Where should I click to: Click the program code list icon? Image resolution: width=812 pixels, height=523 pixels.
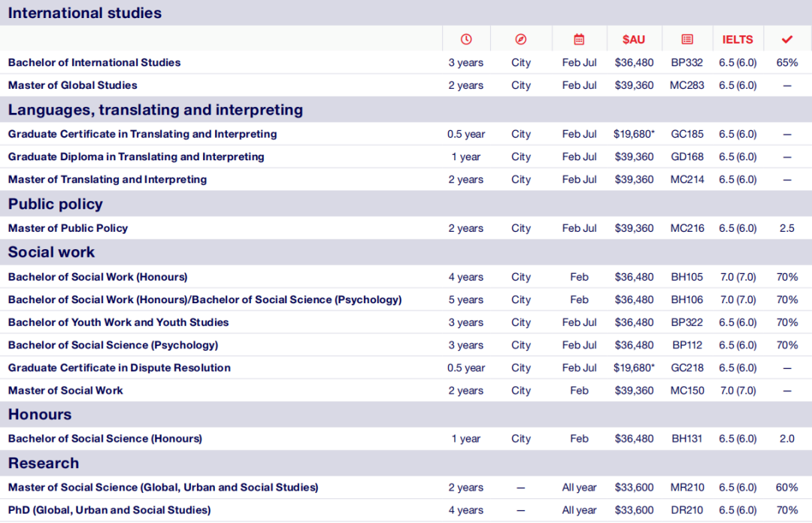pyautogui.click(x=687, y=39)
